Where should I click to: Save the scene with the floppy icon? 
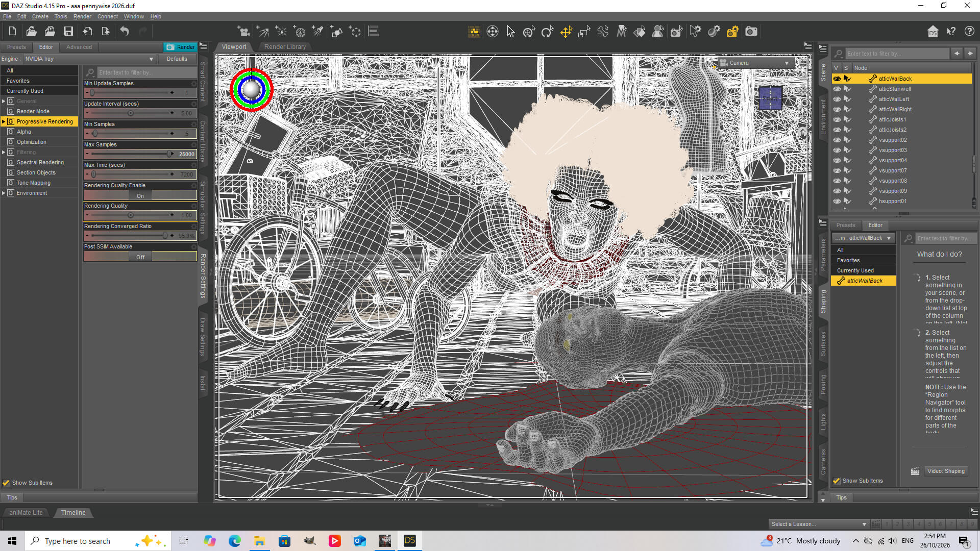click(x=68, y=32)
